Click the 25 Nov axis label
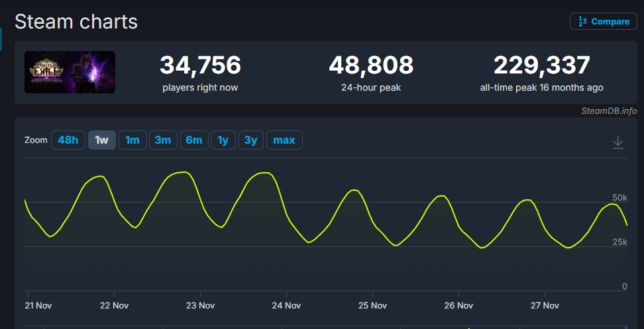This screenshot has width=644, height=329. tap(372, 306)
